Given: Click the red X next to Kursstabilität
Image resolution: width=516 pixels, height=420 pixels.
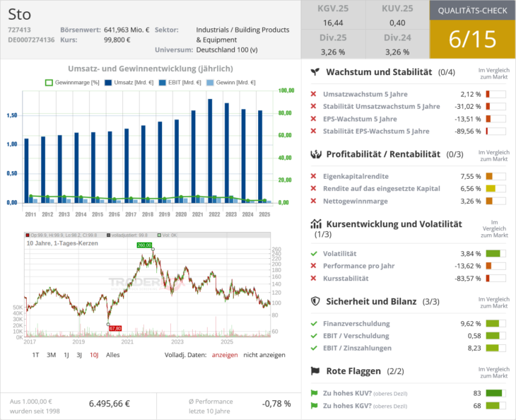Looking at the screenshot, I should click(x=313, y=278).
